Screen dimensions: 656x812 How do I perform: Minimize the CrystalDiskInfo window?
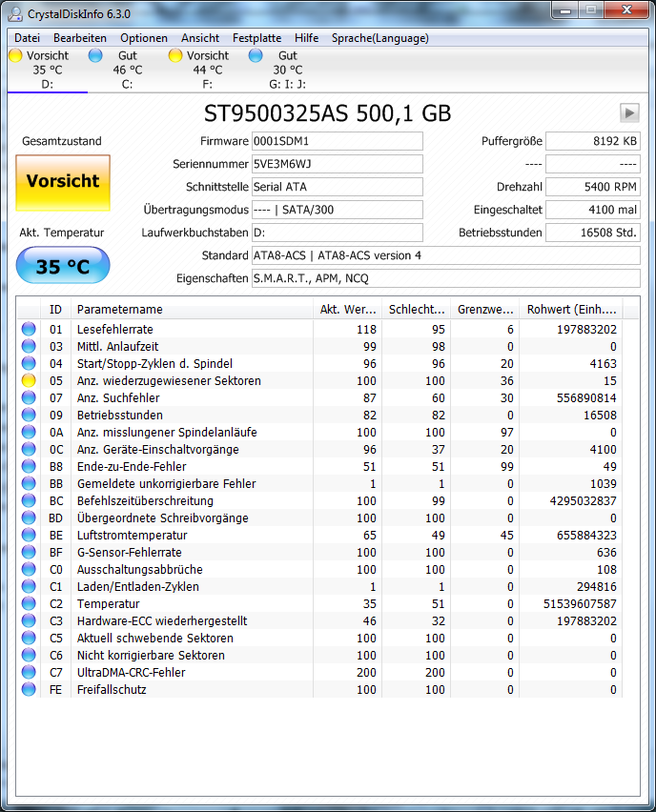(x=565, y=10)
